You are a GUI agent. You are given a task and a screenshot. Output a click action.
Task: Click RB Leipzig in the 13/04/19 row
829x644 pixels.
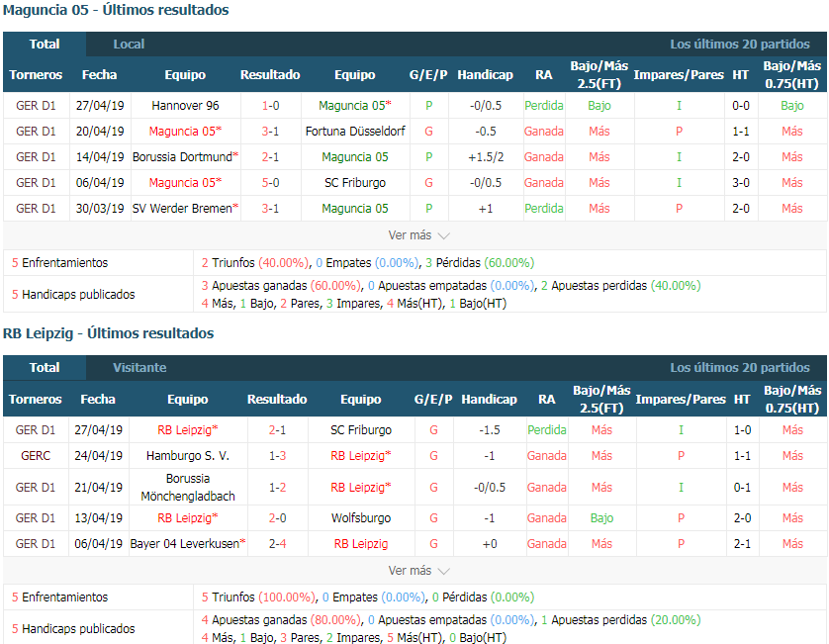coord(185,518)
